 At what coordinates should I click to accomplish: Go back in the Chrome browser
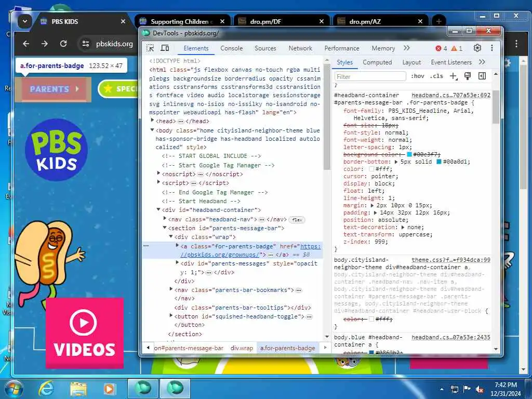point(26,44)
